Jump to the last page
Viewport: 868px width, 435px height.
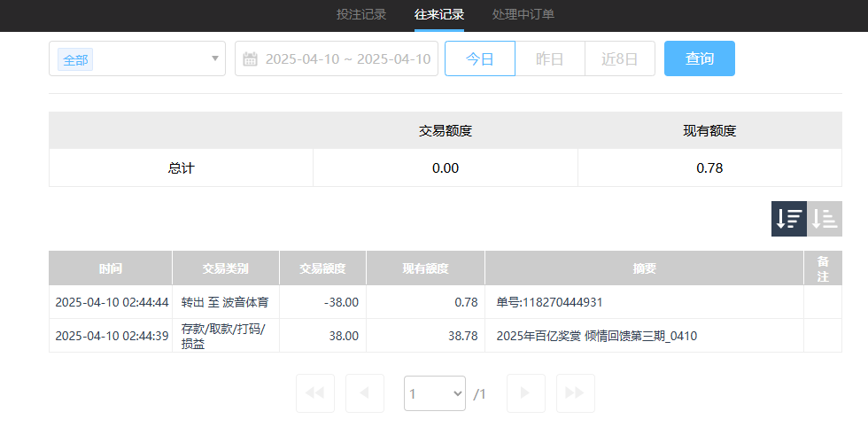(x=575, y=393)
